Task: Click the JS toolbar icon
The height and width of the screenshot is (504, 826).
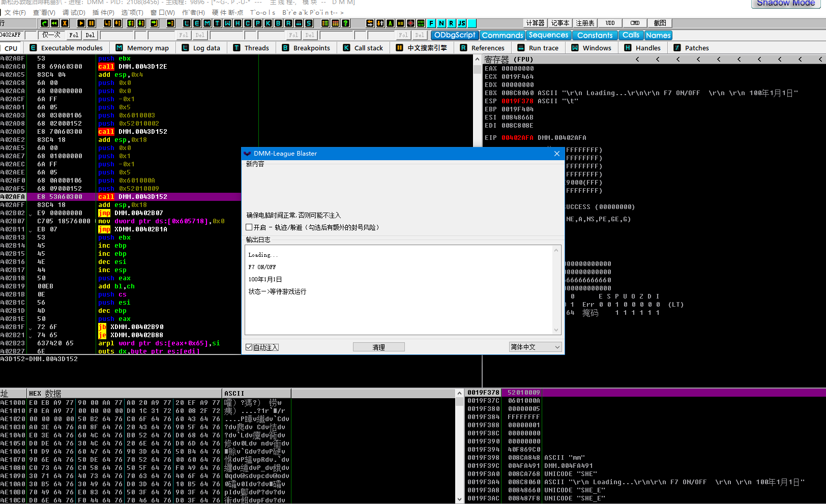Action: click(461, 23)
